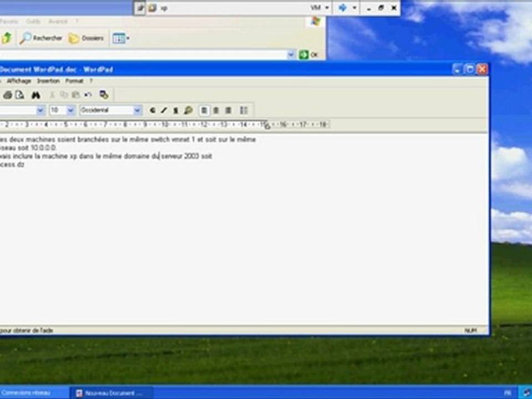This screenshot has height=399, width=532.
Task: Click the pin icon on VM toolbar
Action: 140,8
